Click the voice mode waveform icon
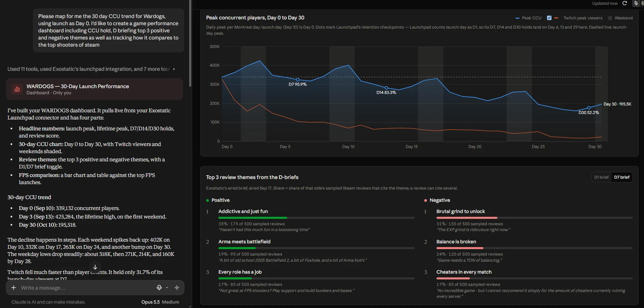This screenshot has width=644, height=308. (x=177, y=288)
